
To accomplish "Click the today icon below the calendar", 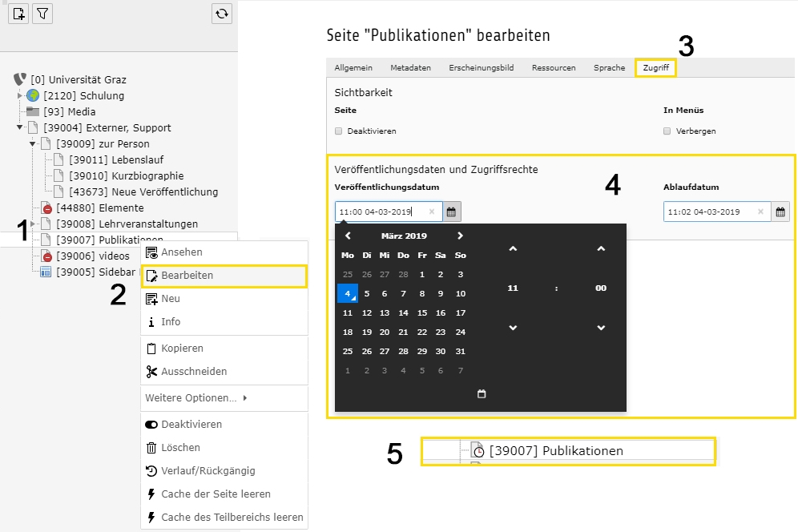I will [482, 393].
